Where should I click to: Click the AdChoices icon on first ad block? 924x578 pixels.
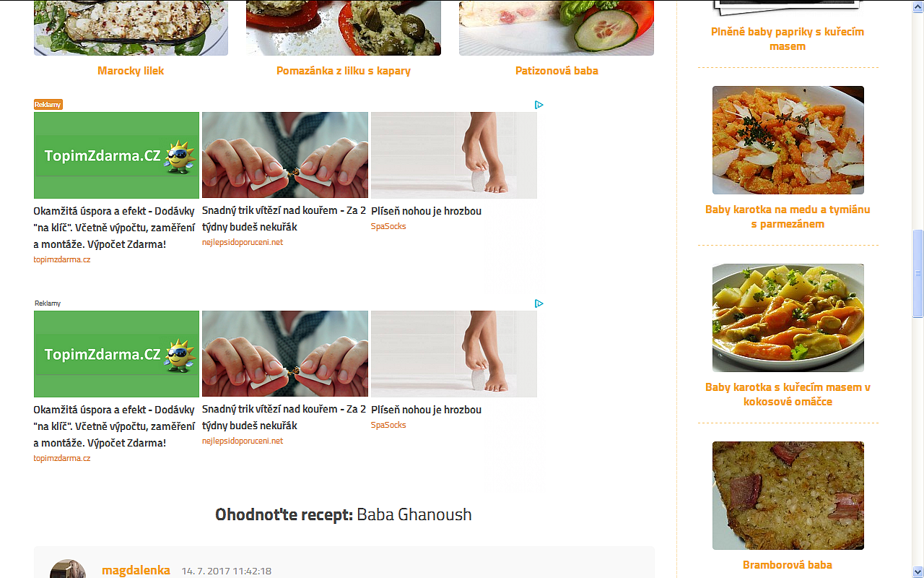point(539,105)
